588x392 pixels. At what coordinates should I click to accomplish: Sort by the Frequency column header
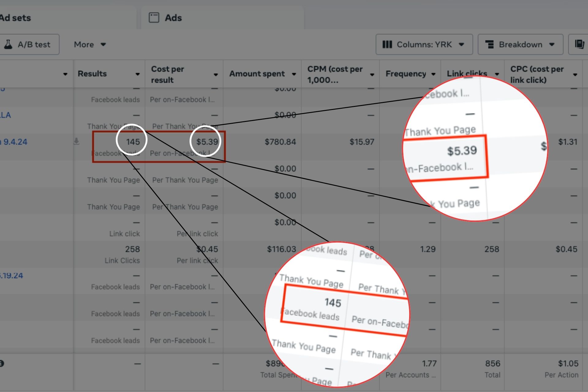[405, 74]
